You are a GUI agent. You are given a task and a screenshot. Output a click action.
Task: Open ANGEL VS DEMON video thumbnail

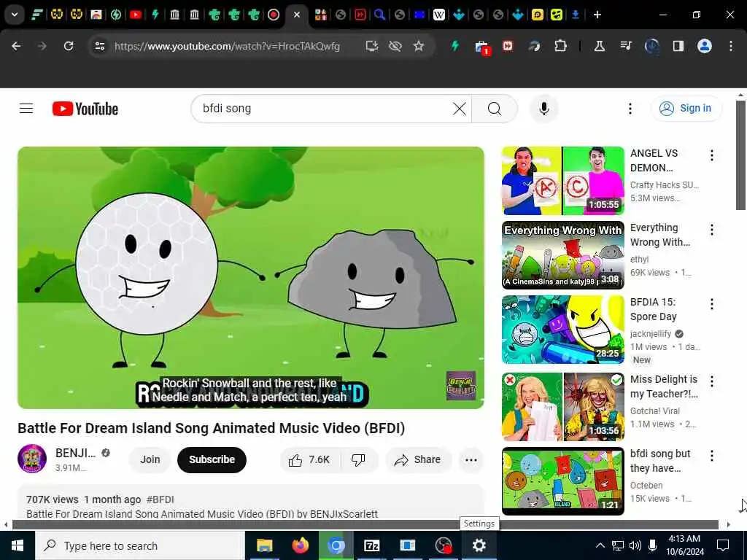tap(562, 181)
